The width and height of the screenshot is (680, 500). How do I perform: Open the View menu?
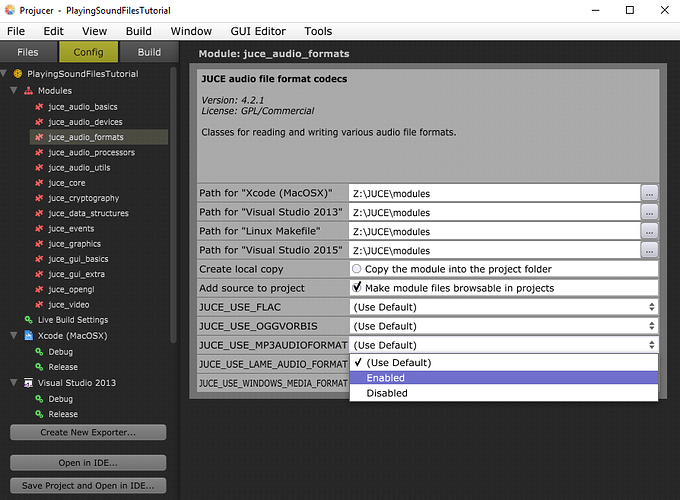(x=95, y=31)
